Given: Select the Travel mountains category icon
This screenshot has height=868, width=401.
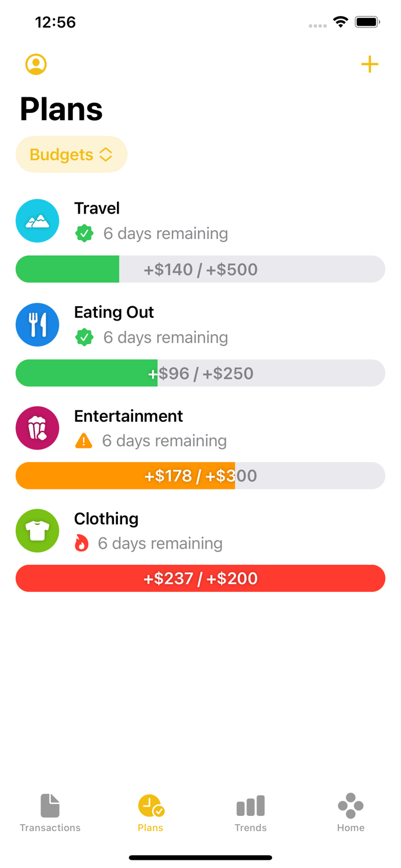Looking at the screenshot, I should 37,220.
